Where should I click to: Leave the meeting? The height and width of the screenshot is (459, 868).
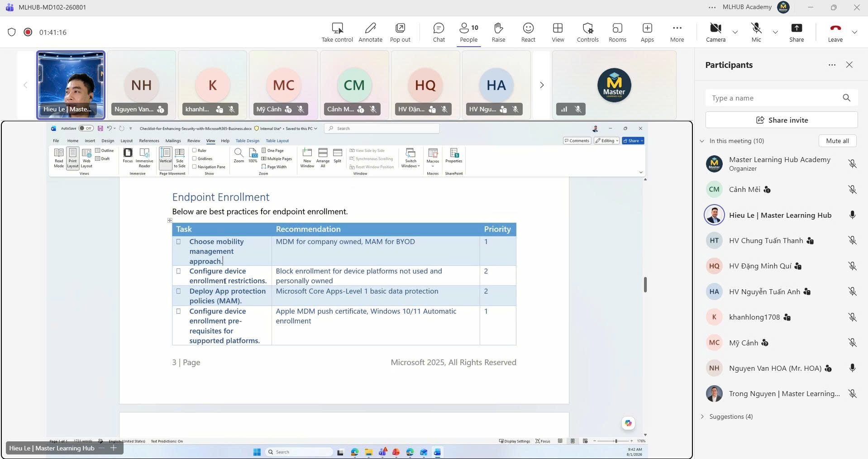pos(835,32)
